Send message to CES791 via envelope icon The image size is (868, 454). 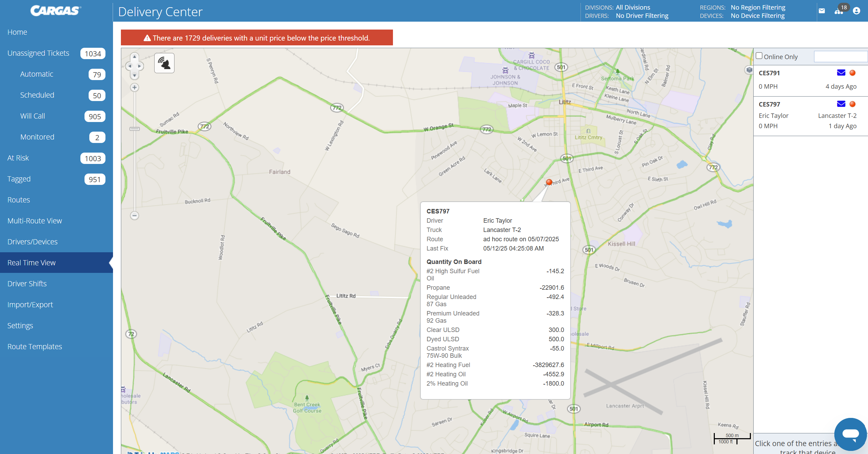(x=841, y=73)
